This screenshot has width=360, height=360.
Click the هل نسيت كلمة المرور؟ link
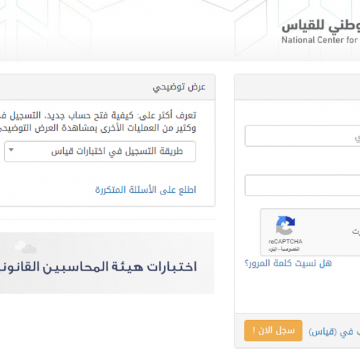coord(288,263)
